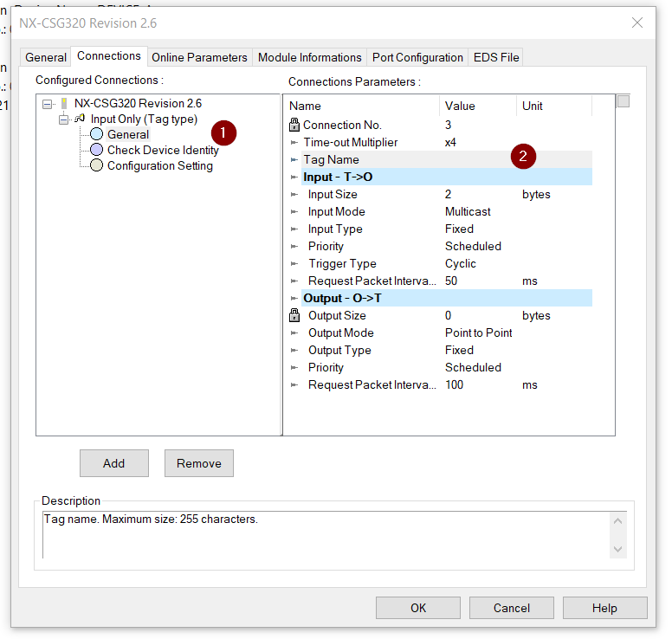Click arrow icon beside Trigger Type
The image size is (672, 639).
(x=294, y=263)
